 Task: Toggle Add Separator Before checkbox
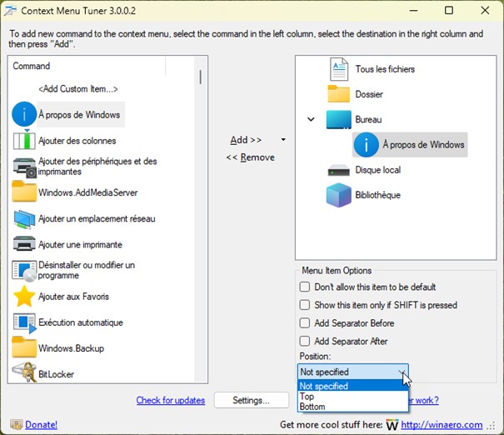(305, 323)
